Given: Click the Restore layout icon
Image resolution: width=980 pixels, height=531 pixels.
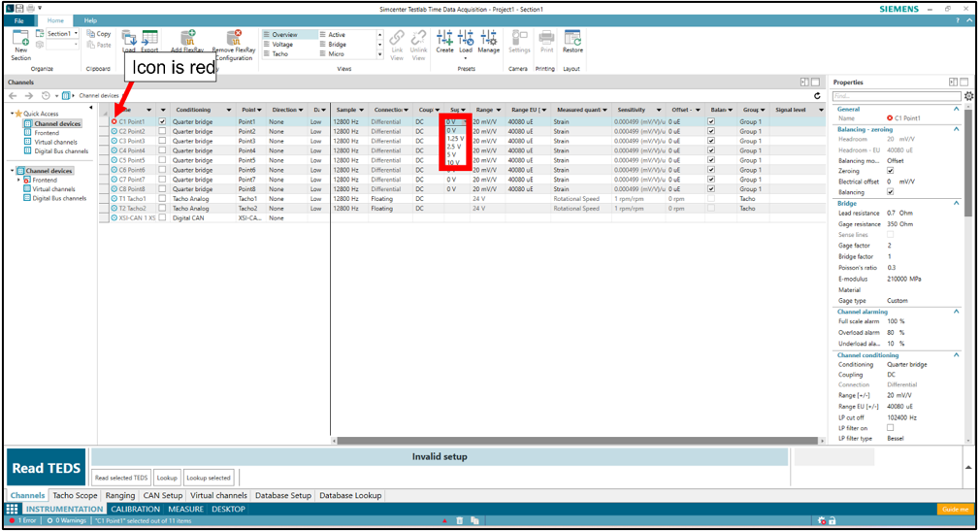Looking at the screenshot, I should (572, 37).
